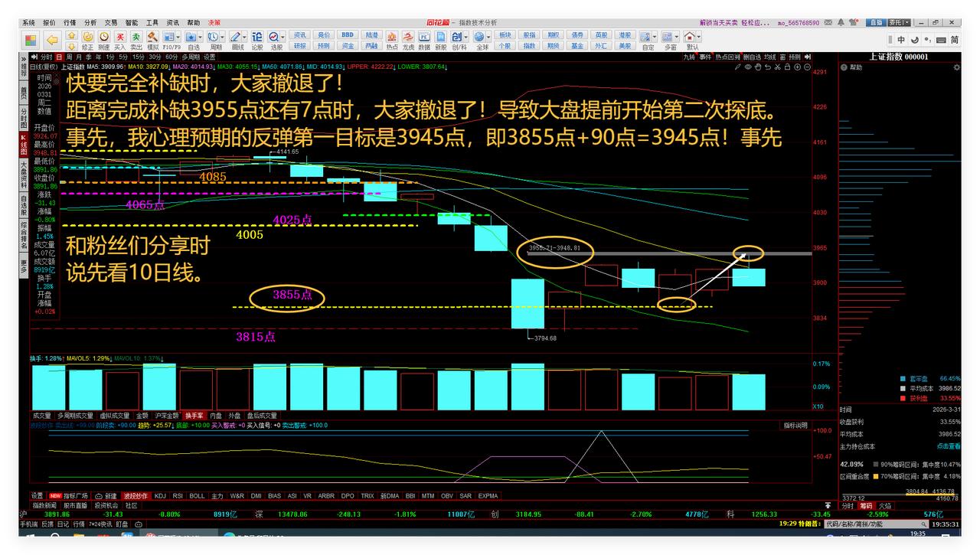Click the 模拟 simulated trading icon
This screenshot has height=555, width=980.
click(154, 36)
